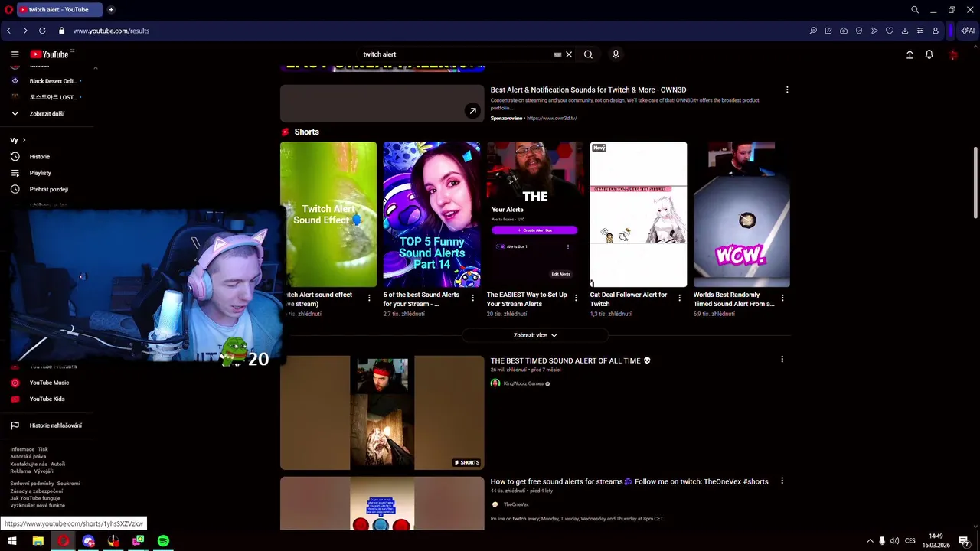Open options for BEST TIMED SOUND ALERT video
Viewport: 980px width, 551px height.
coord(782,359)
